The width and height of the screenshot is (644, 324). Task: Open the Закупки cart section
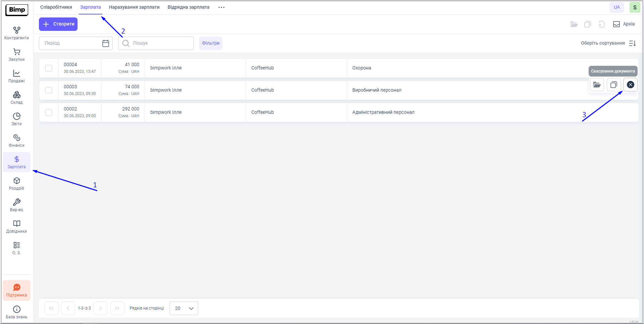(16, 55)
